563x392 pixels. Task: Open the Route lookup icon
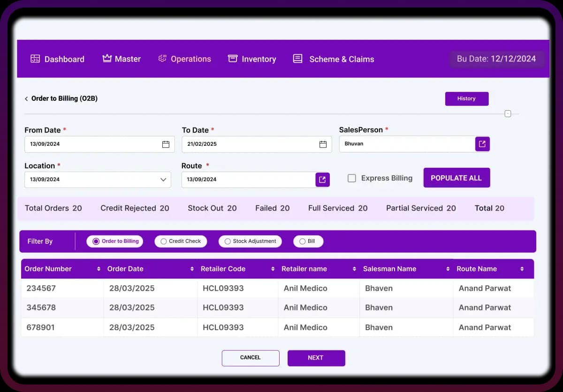click(322, 180)
